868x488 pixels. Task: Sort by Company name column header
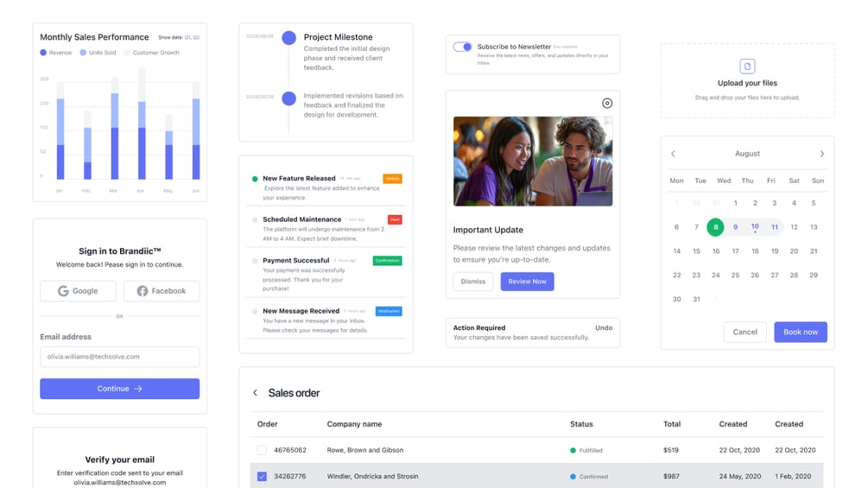click(354, 424)
